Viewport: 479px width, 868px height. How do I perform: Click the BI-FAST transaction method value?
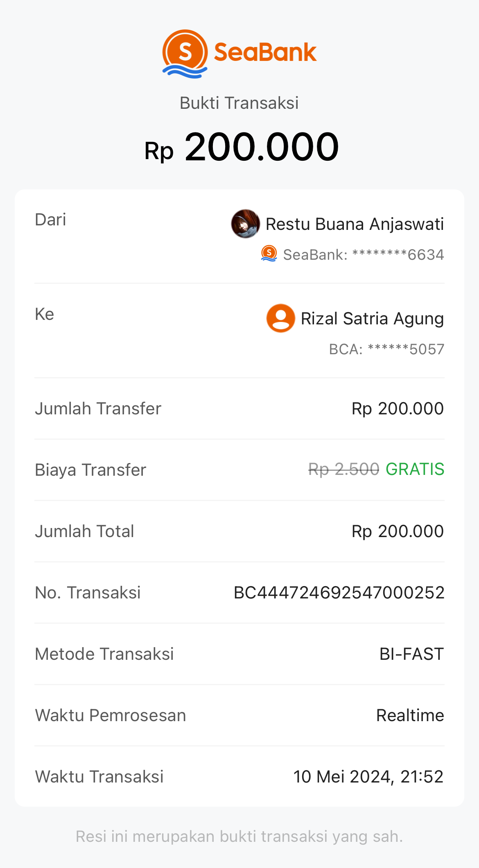pos(411,654)
